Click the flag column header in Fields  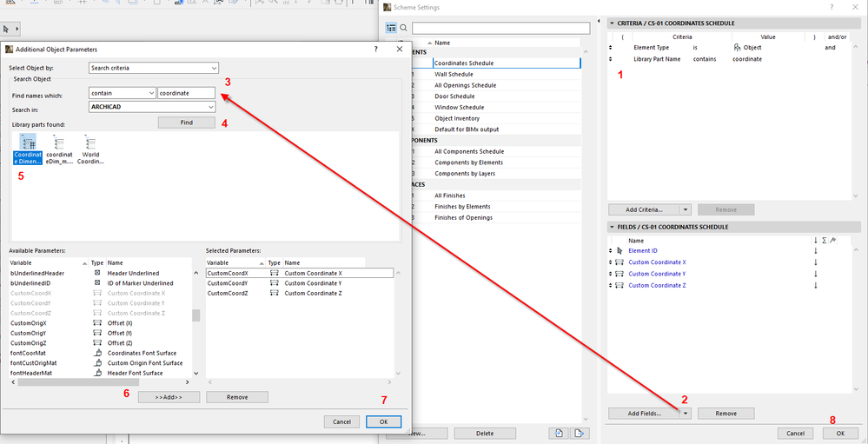pos(833,241)
